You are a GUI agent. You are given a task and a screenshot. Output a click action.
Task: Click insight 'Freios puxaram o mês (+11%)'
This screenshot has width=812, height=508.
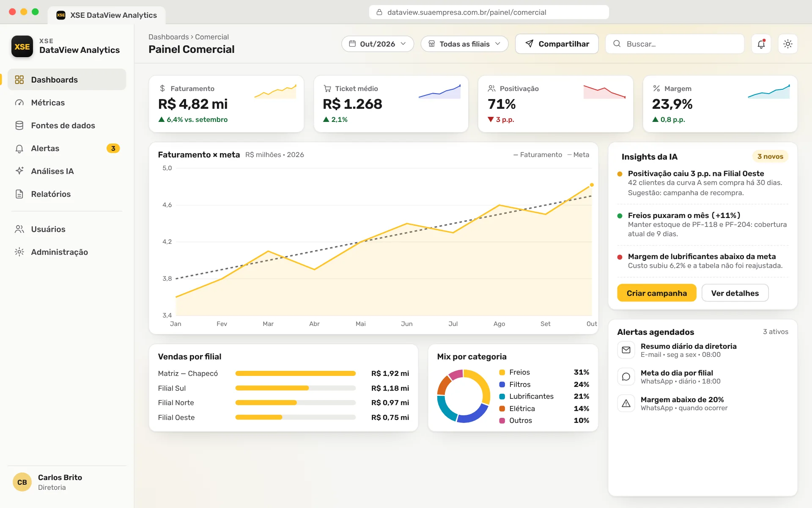click(x=684, y=215)
